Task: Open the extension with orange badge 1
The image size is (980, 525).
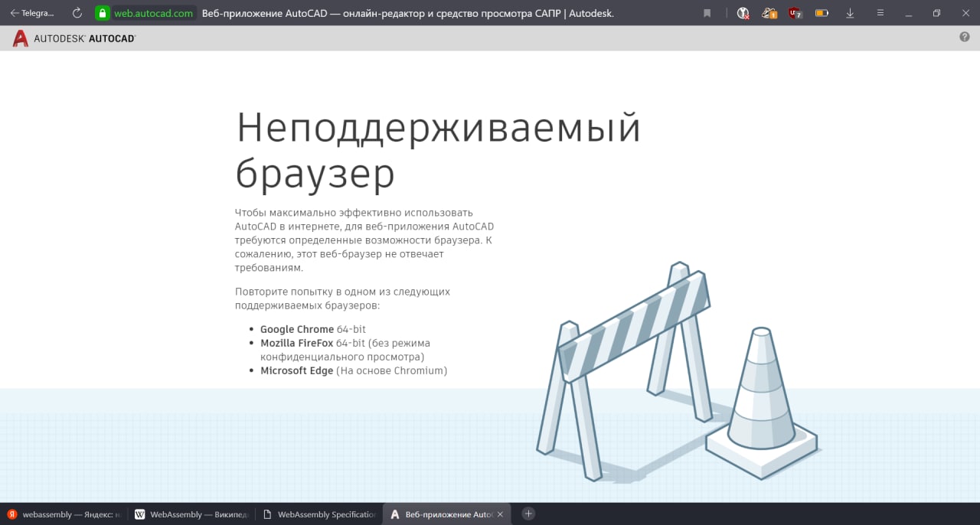Action: pos(769,13)
